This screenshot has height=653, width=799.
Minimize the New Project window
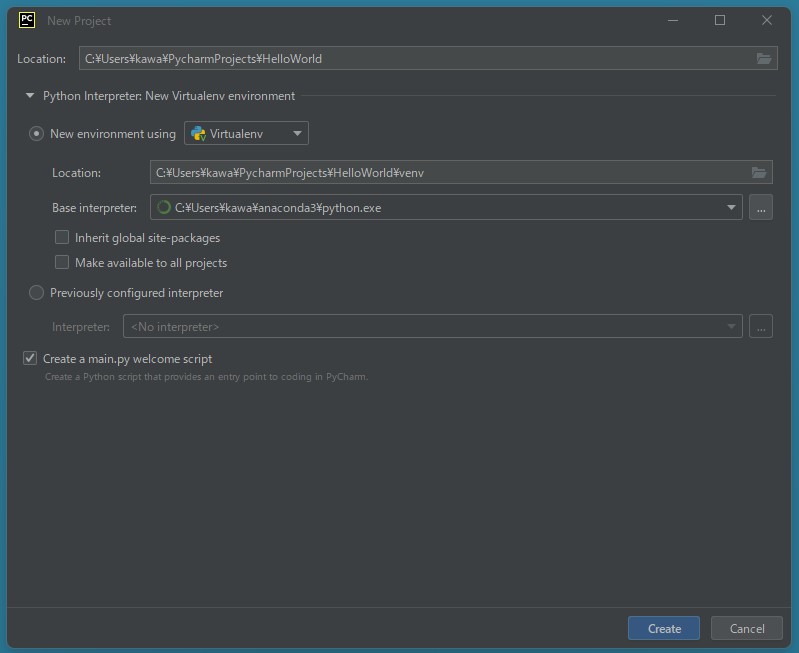click(673, 20)
